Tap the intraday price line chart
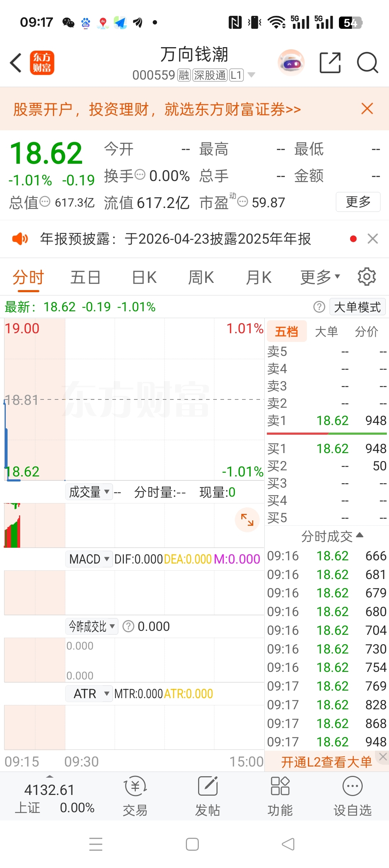Viewport: 389px width, 868px height. (x=134, y=399)
